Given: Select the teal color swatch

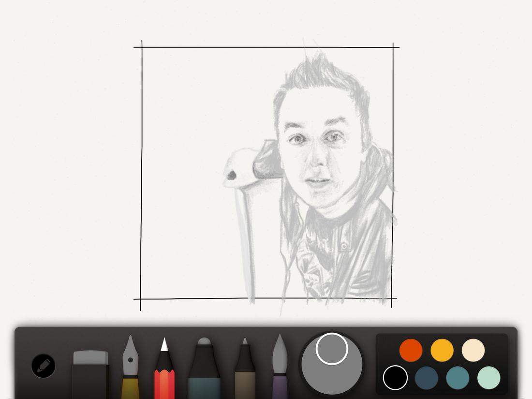Looking at the screenshot, I should point(457,378).
